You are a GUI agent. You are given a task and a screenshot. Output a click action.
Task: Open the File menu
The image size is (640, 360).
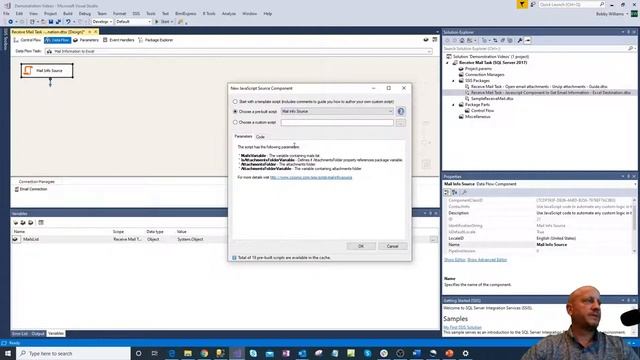pyautogui.click(x=7, y=14)
